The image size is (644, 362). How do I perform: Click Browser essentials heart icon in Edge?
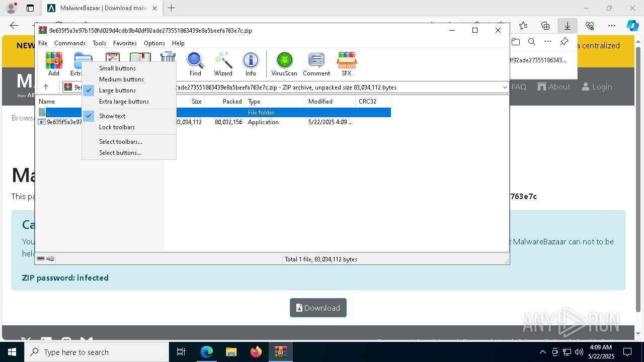[590, 26]
